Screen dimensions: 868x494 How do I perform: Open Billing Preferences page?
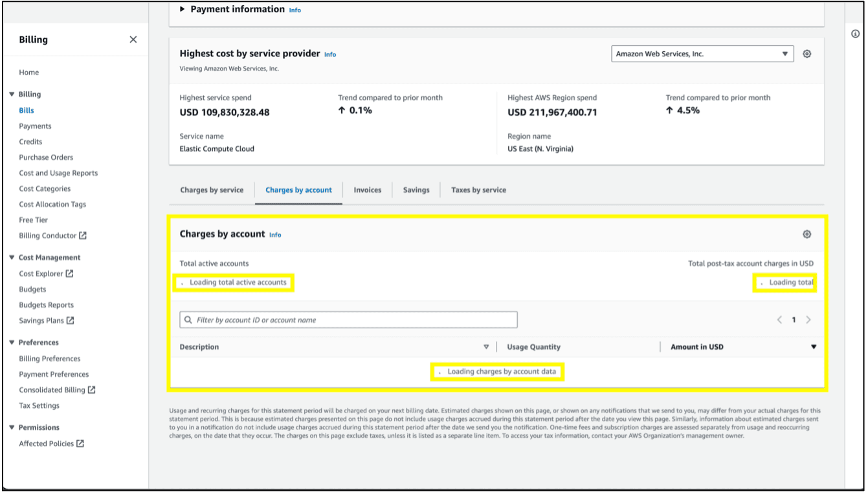[x=50, y=359]
